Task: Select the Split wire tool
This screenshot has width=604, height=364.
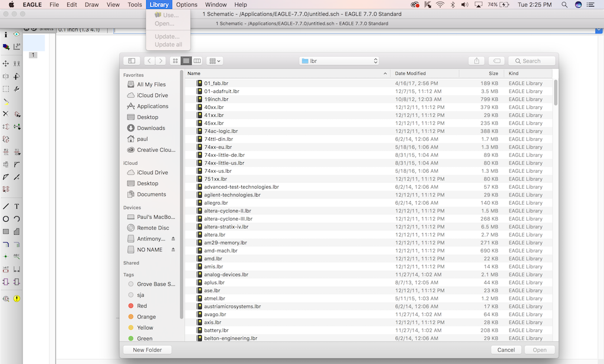Action: click(6, 177)
